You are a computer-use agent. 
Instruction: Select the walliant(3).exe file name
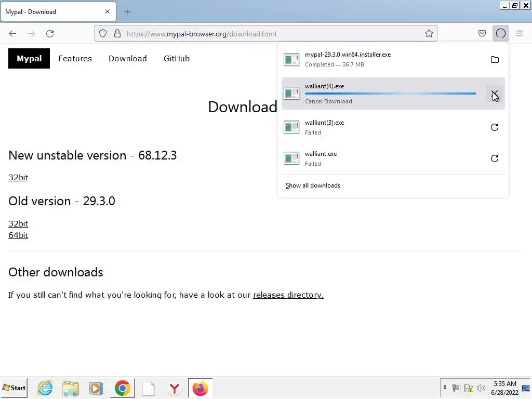pos(324,123)
